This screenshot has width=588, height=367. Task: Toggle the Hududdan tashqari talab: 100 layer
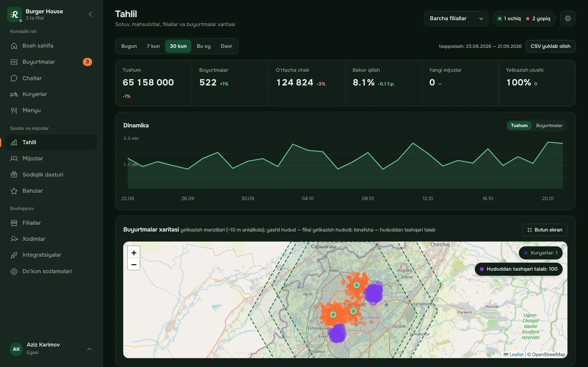(519, 269)
